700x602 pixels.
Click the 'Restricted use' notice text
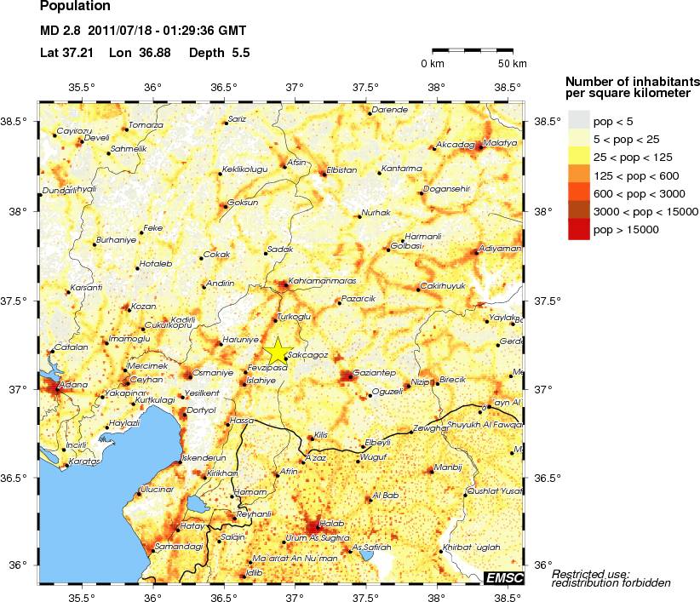click(x=591, y=577)
